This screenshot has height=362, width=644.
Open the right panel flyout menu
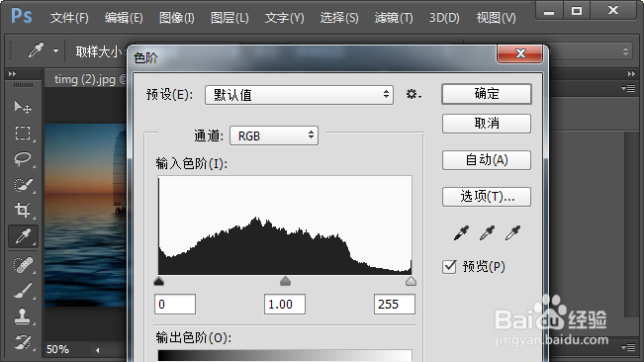click(x=628, y=88)
